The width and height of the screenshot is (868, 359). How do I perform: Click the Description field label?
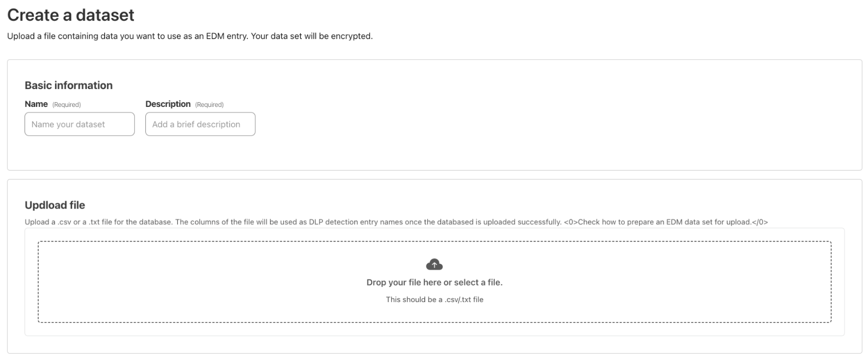(168, 104)
